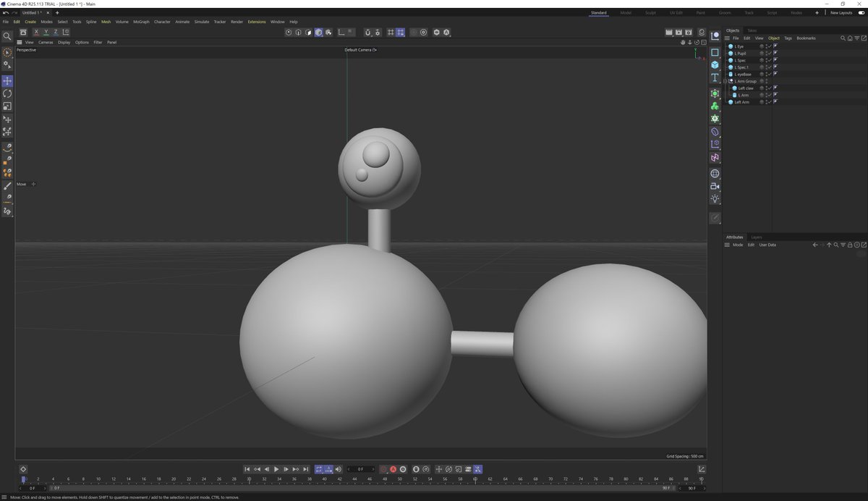Open the search magnifier at top left
868x501 pixels.
7,35
